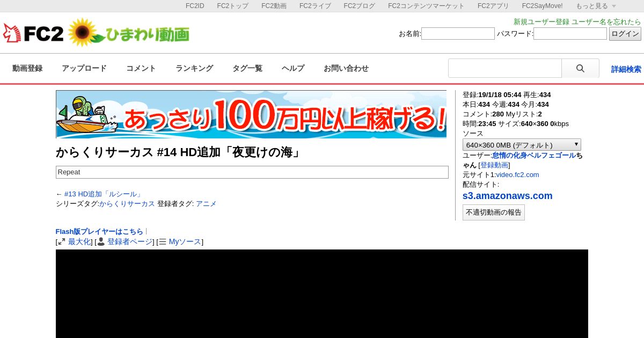
Task: Open FC2コンテンツマーケット
Action: click(426, 6)
